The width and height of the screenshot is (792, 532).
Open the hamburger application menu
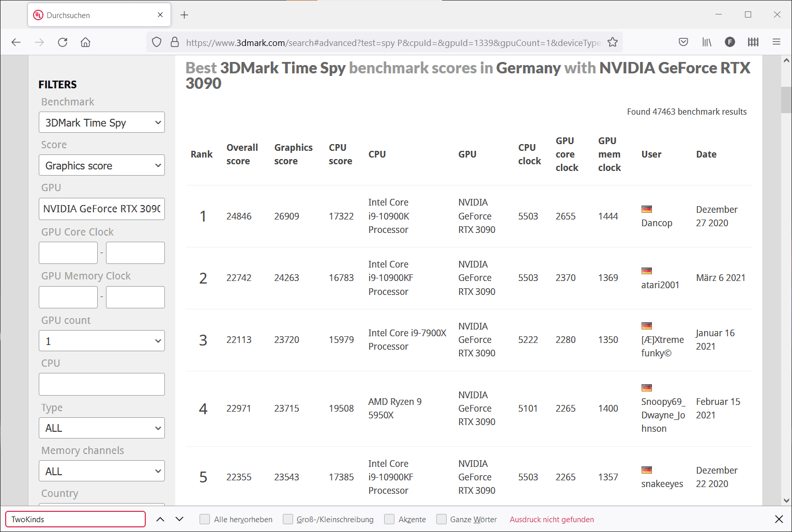click(776, 42)
